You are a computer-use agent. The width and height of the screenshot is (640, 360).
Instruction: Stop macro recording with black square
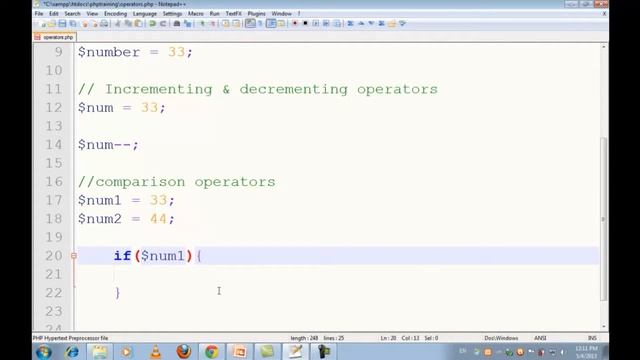305,24
